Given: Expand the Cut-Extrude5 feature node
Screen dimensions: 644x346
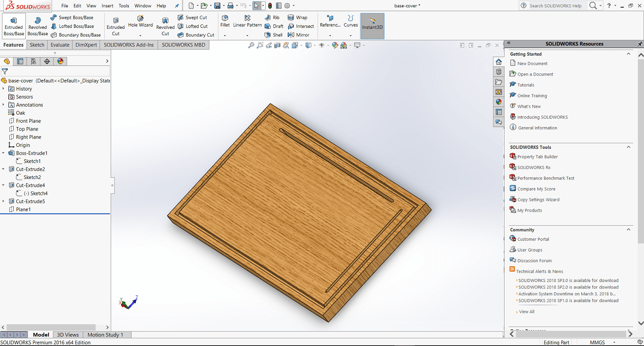Looking at the screenshot, I should [3, 201].
